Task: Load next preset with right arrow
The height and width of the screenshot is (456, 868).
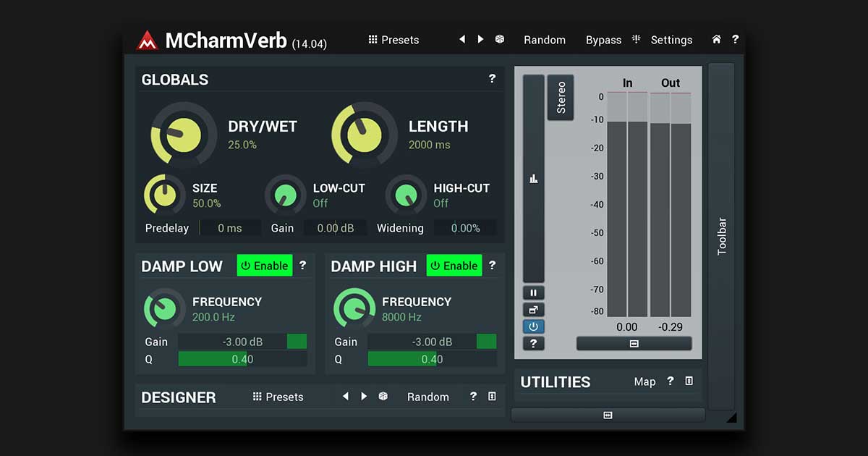Action: pos(480,39)
